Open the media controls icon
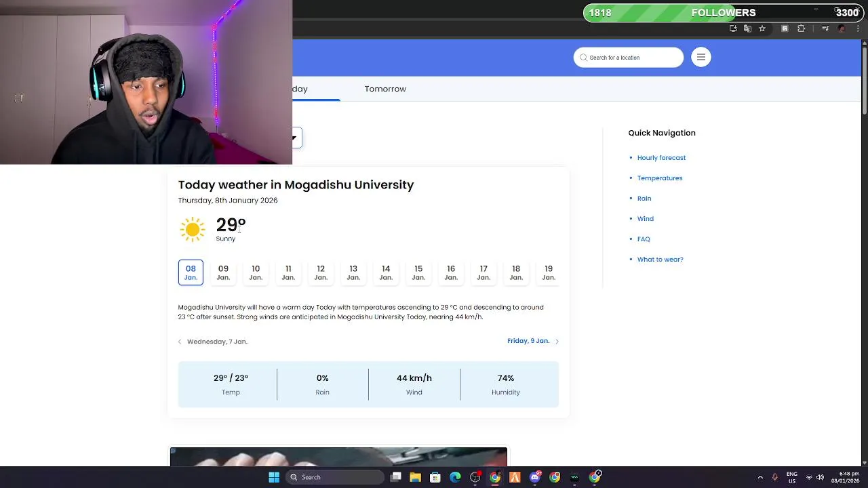868x488 pixels. coord(825,28)
